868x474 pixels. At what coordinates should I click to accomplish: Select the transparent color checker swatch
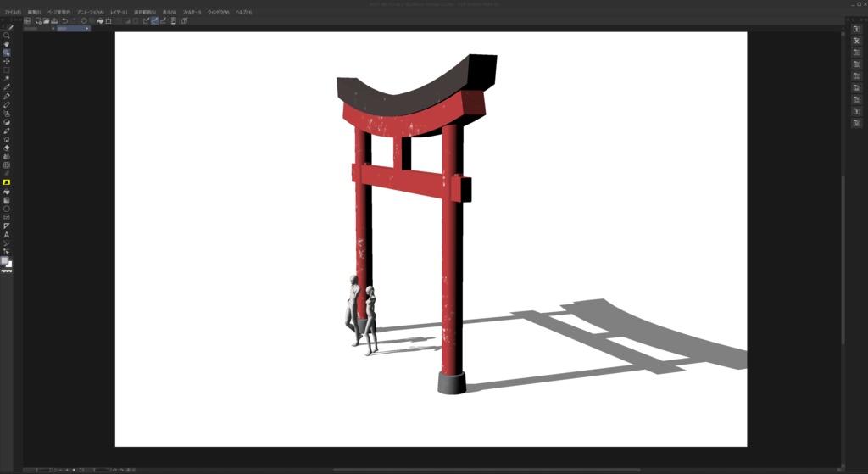[x=7, y=270]
